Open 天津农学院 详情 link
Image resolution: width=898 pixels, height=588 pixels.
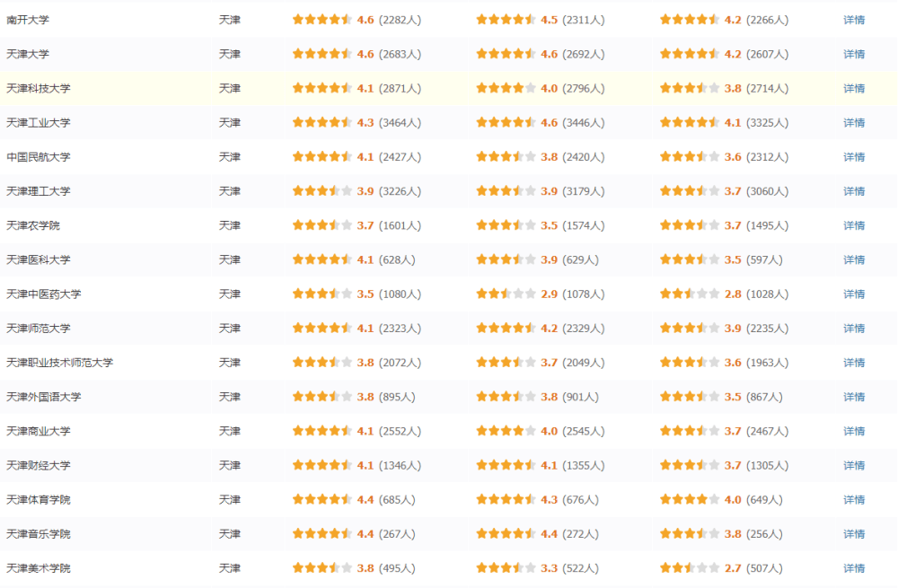(853, 225)
